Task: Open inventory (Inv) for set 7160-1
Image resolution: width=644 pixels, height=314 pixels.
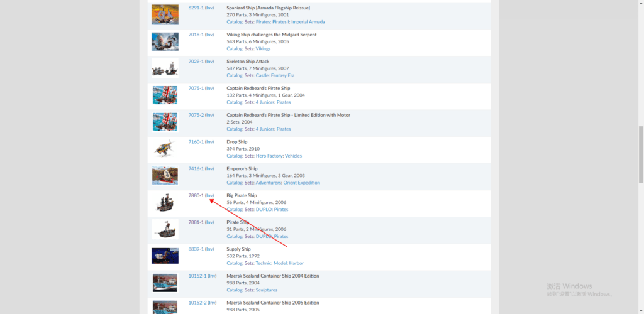Action: (x=209, y=142)
